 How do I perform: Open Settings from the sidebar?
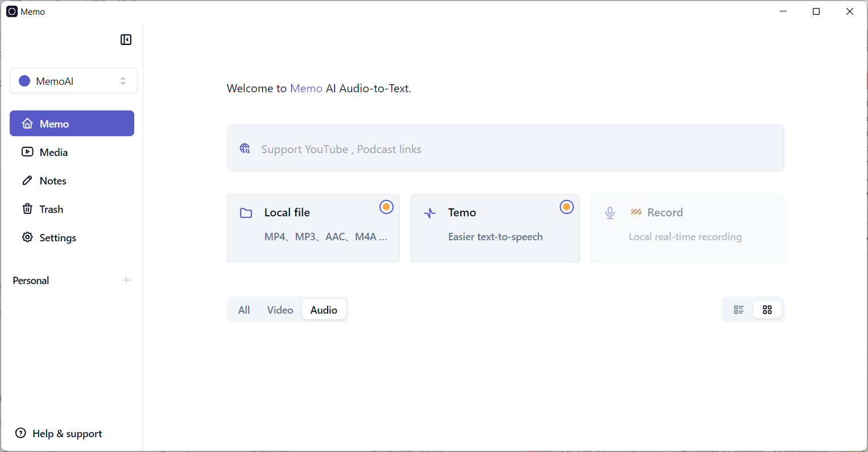coord(72,237)
